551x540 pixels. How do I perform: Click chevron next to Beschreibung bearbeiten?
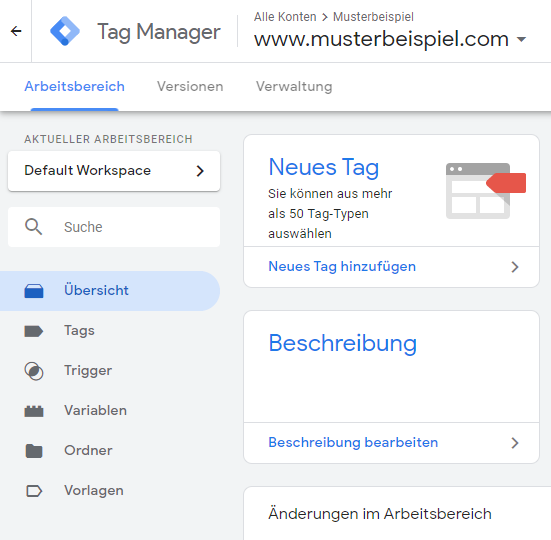tap(515, 443)
